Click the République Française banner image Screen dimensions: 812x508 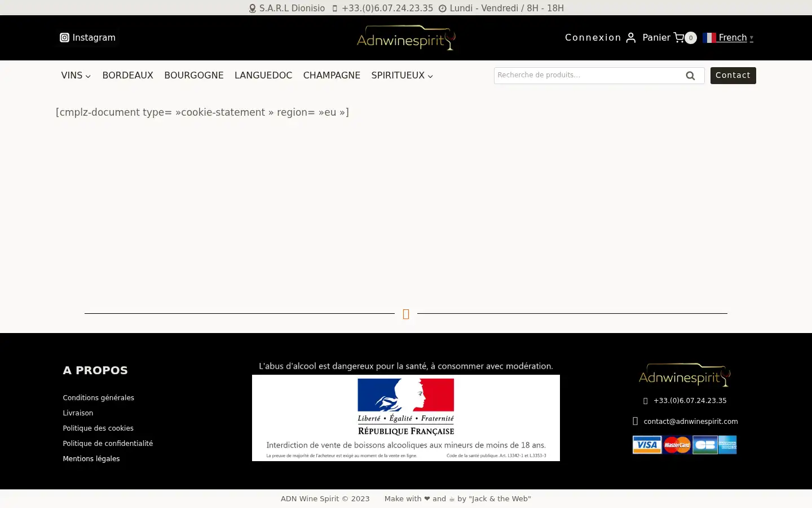pyautogui.click(x=406, y=418)
